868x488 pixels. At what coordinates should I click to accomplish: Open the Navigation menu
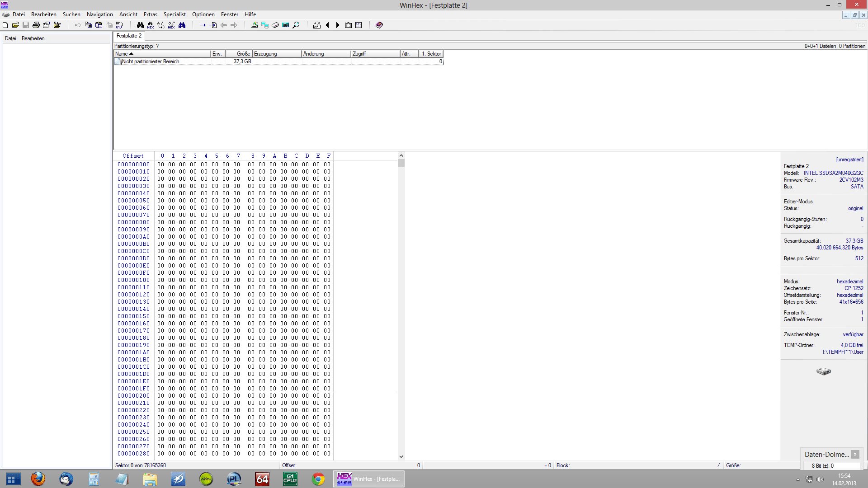click(x=100, y=14)
